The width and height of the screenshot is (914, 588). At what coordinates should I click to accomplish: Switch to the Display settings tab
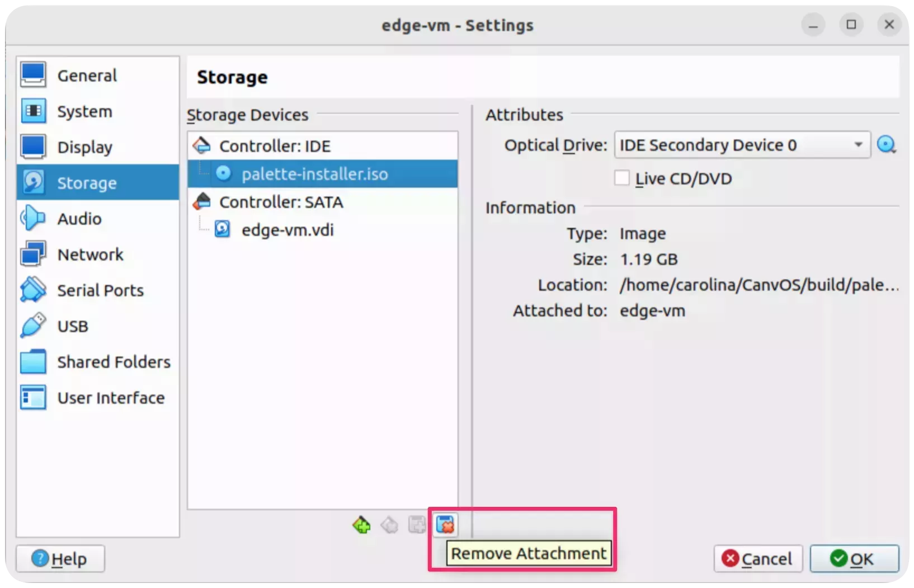pyautogui.click(x=84, y=147)
